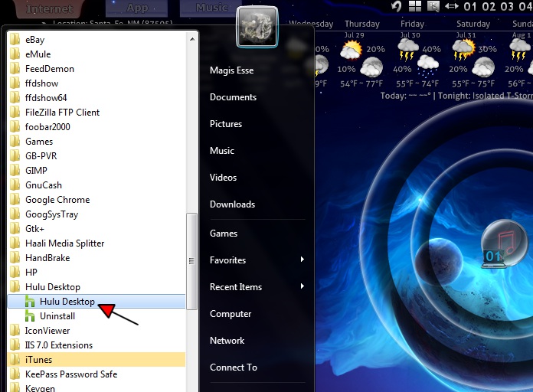Viewport: 533px width, 392px height.
Task: Expand the Gtk+ folder
Action: click(96, 228)
